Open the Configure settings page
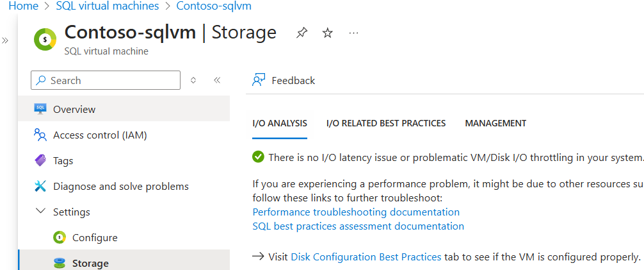The width and height of the screenshot is (644, 270). 95,237
